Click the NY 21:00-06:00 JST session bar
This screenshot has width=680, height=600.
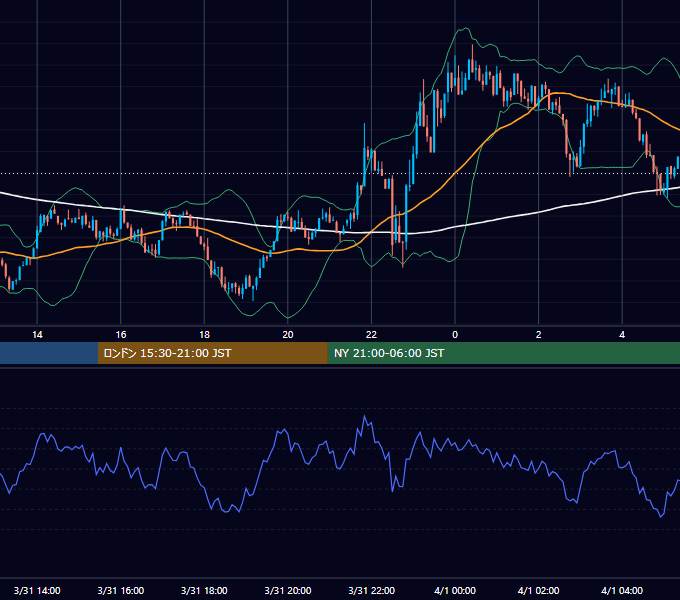[503, 353]
